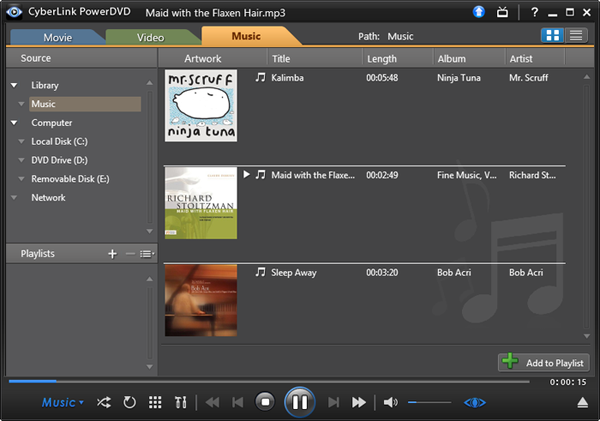The width and height of the screenshot is (600, 421).
Task: Click the PowerDVD eye logo in title bar
Action: coord(15,12)
